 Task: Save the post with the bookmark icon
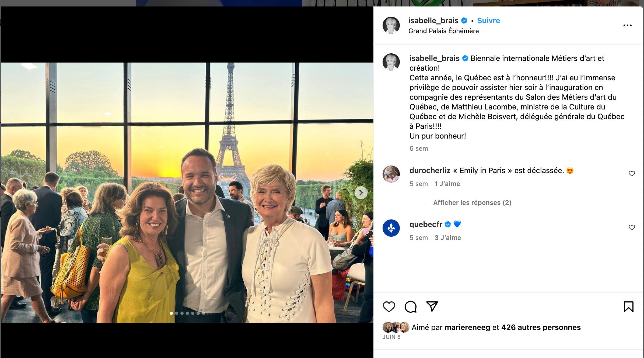[x=628, y=307]
